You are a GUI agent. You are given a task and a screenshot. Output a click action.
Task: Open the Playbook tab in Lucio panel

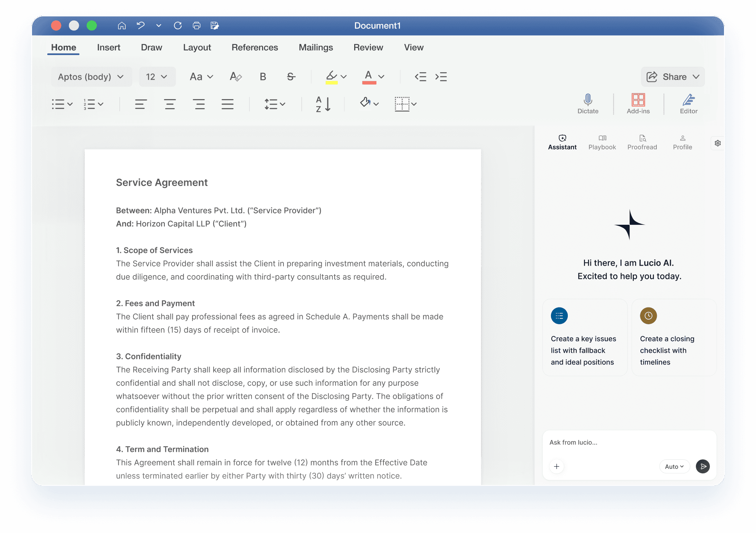click(602, 142)
